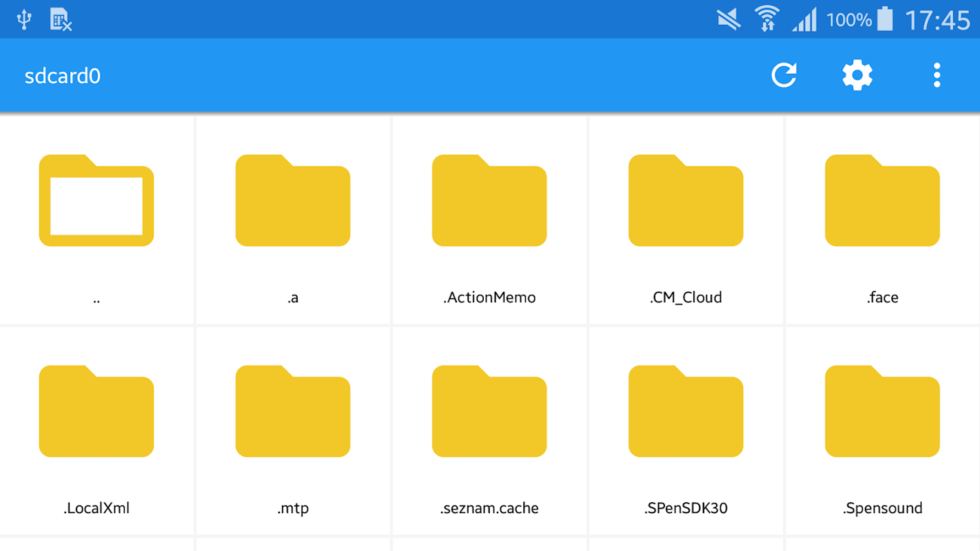Image resolution: width=980 pixels, height=551 pixels.
Task: Open the .Spensound folder icon
Action: point(882,411)
